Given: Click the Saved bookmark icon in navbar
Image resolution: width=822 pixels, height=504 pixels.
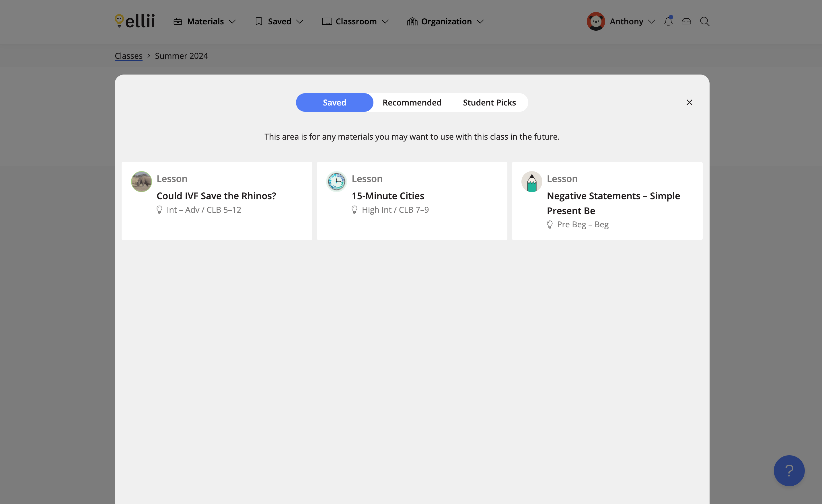Looking at the screenshot, I should (258, 21).
